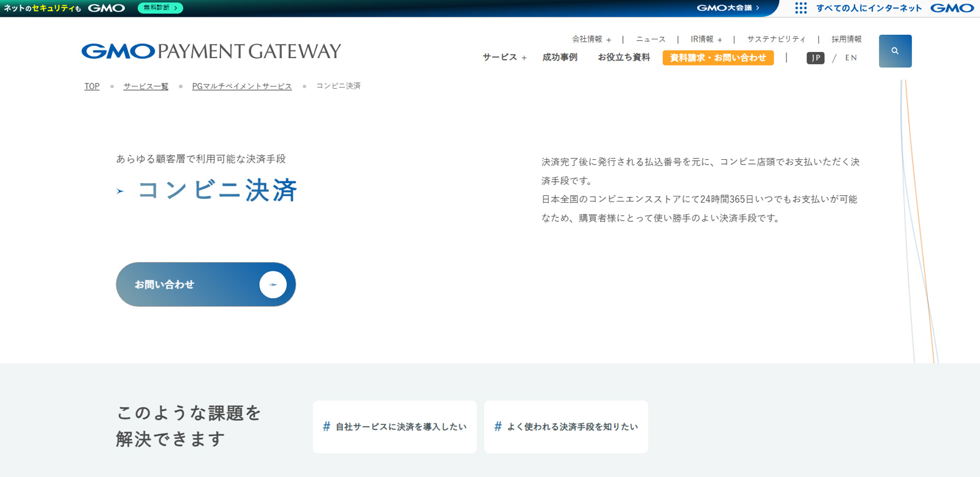980x477 pixels.
Task: Click the 無料診断 green pill button
Action: (x=160, y=8)
